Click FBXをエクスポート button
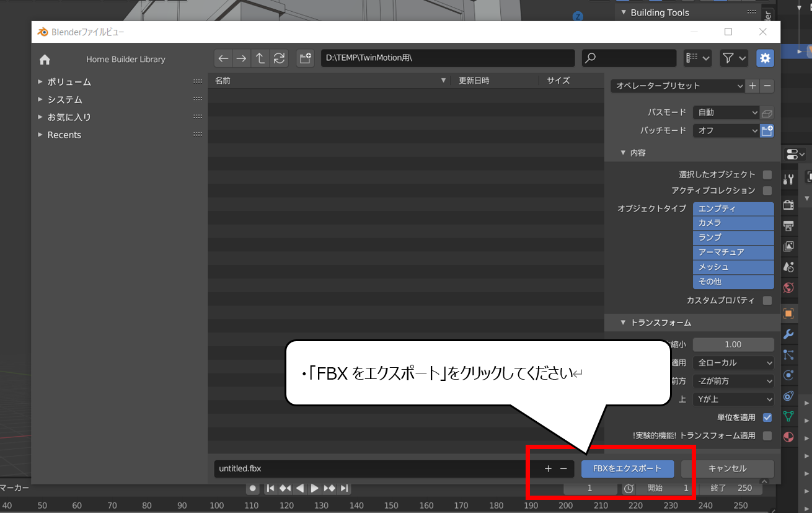 click(x=627, y=469)
